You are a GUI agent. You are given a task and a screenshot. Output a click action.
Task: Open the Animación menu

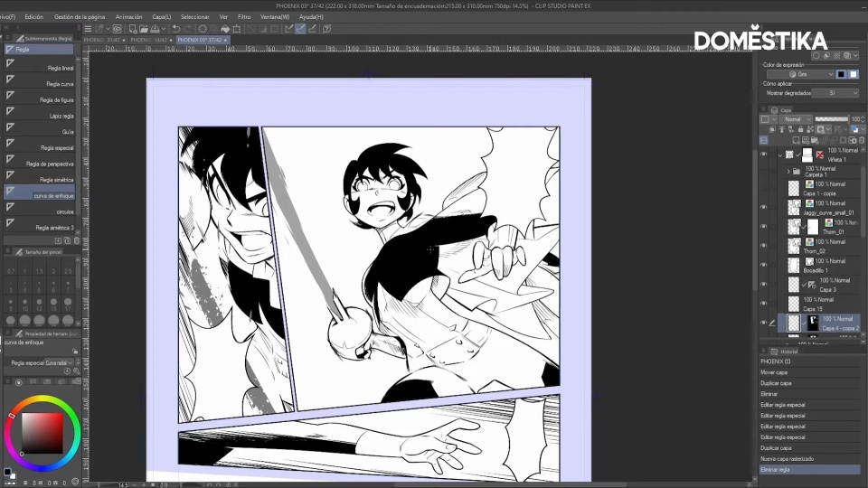[x=128, y=17]
